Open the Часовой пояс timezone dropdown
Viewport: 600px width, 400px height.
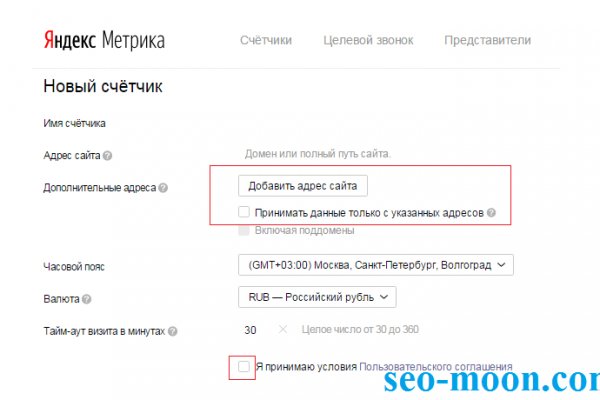point(376,266)
